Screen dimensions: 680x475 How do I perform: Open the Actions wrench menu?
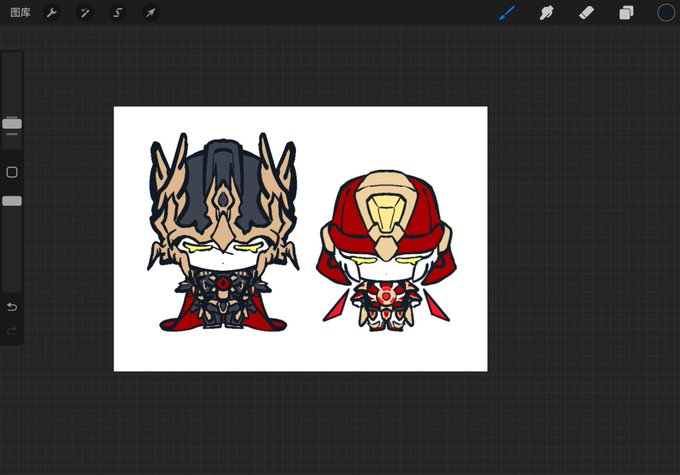coord(52,13)
